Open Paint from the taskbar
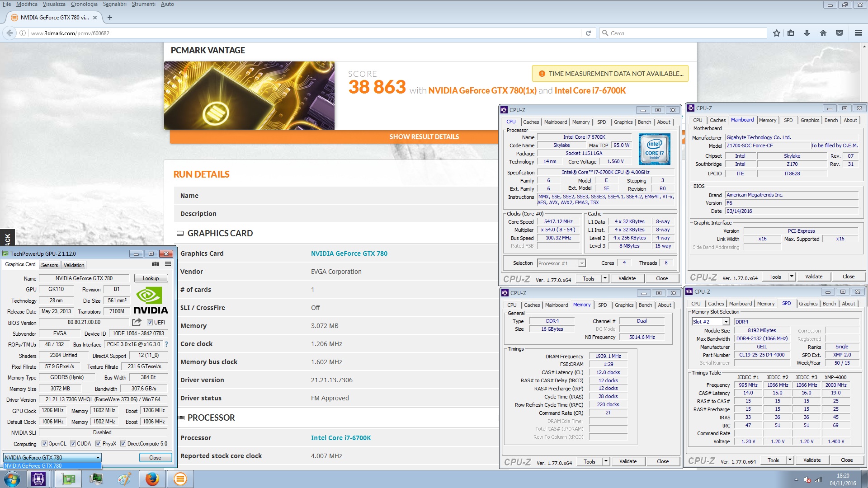 (x=124, y=479)
